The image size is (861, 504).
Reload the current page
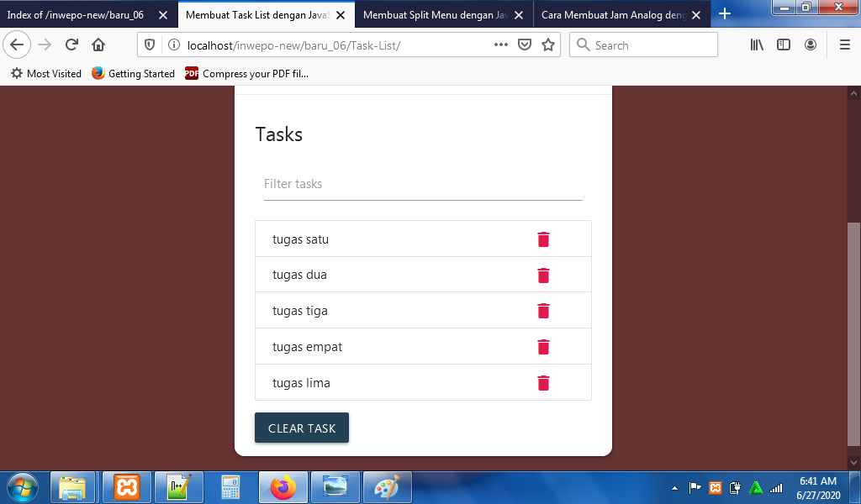(x=71, y=45)
